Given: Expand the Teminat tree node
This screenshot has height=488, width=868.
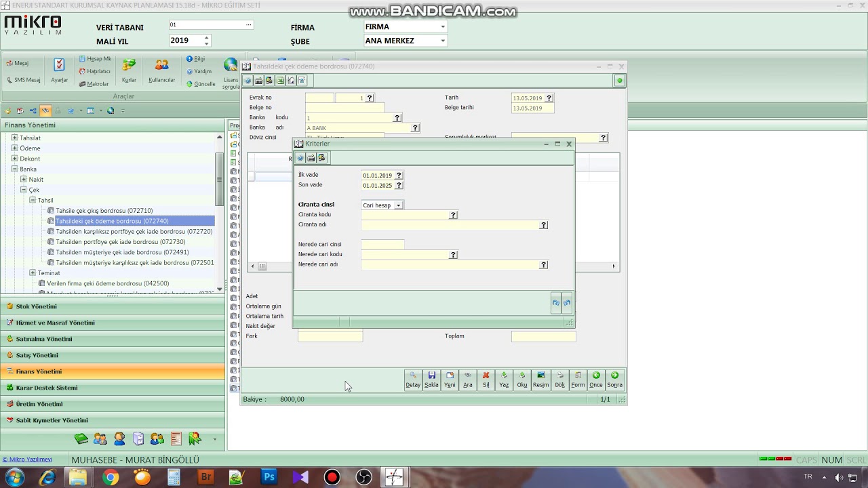Looking at the screenshot, I should [32, 272].
